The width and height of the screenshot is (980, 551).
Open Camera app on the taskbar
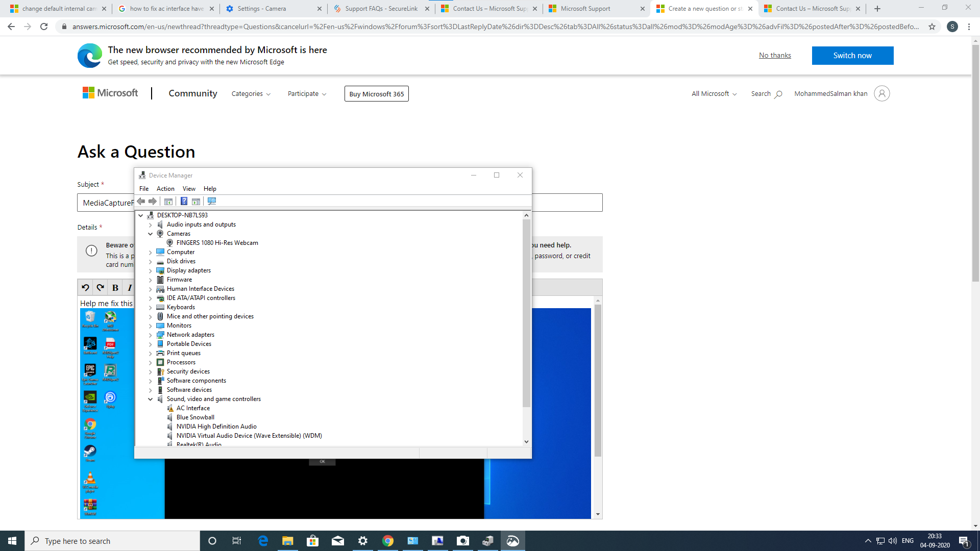tap(463, 541)
